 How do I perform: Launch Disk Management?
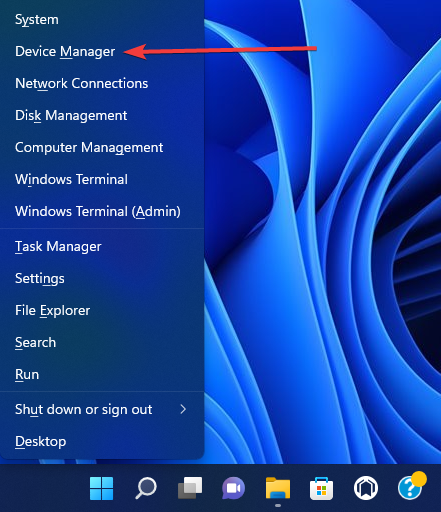pos(102,115)
